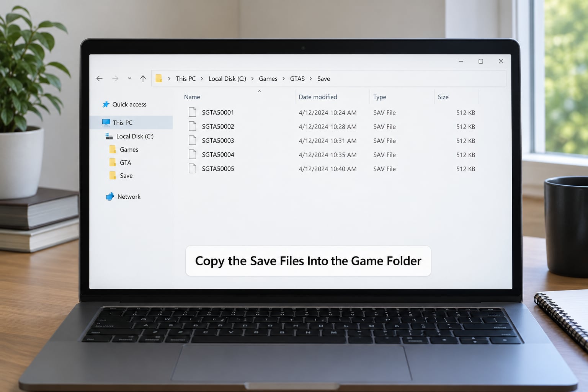Click the Local Disk drive icon

(109, 136)
